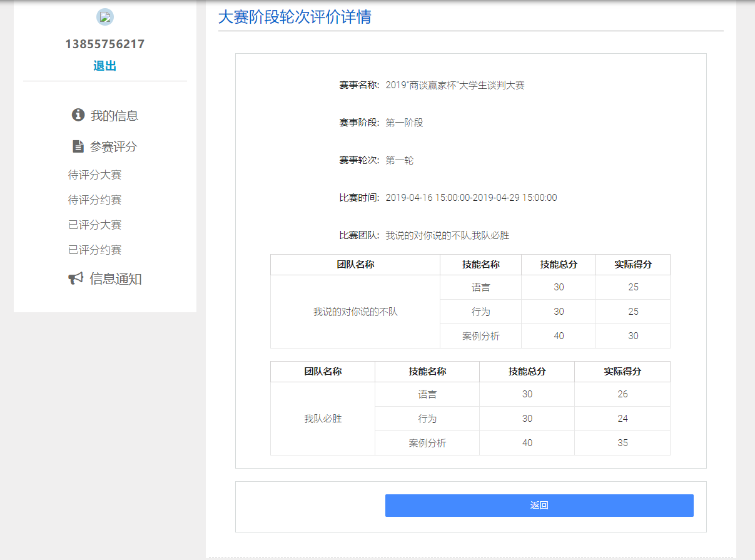Click the 赛事轮次 value 第一轮
The image size is (755, 560).
click(400, 160)
